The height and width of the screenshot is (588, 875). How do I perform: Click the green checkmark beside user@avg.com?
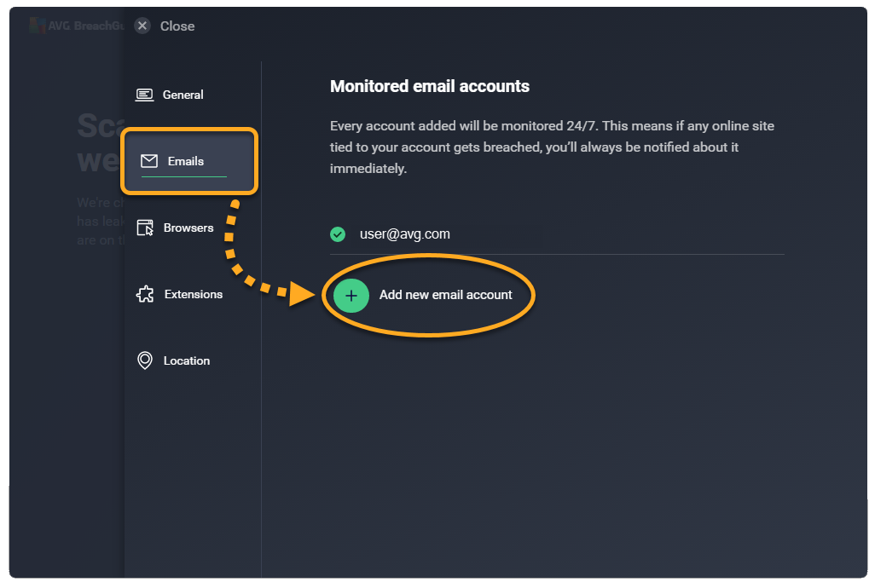point(338,233)
